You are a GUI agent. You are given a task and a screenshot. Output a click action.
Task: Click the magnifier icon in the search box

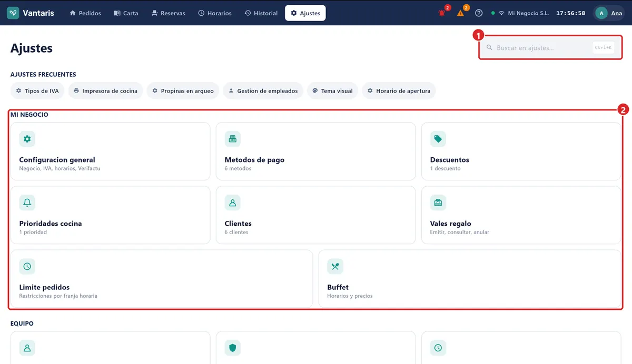[x=489, y=48]
